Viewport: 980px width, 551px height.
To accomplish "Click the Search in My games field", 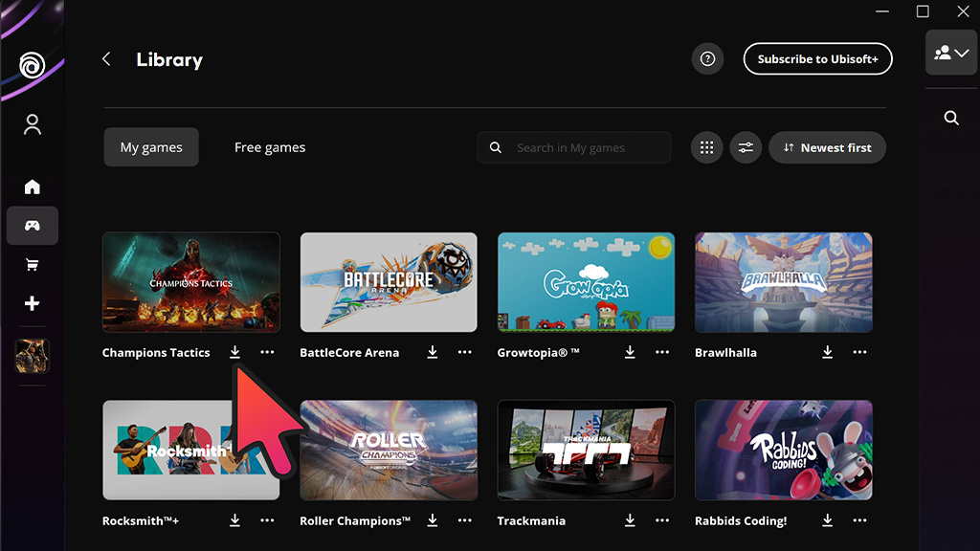I will pos(574,147).
